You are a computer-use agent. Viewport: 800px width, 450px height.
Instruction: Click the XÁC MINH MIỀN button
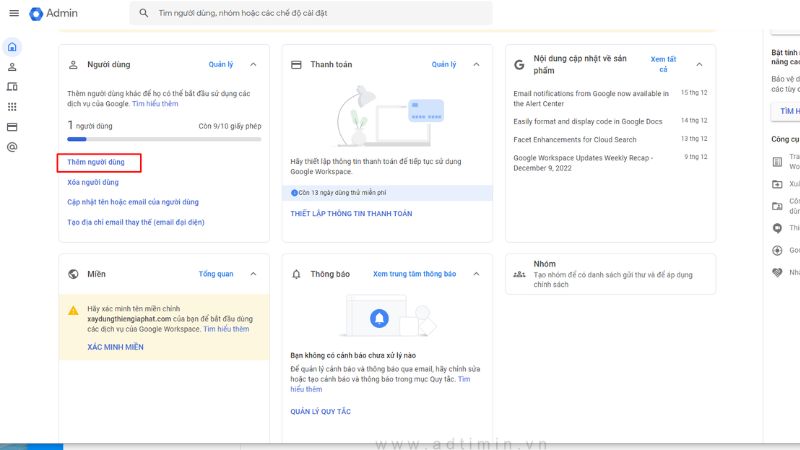[115, 347]
